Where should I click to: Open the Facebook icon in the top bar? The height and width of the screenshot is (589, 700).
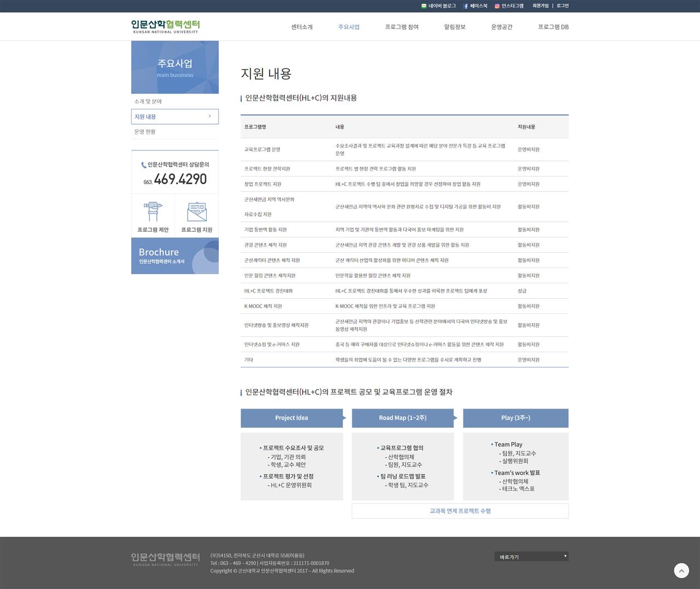pos(466,6)
